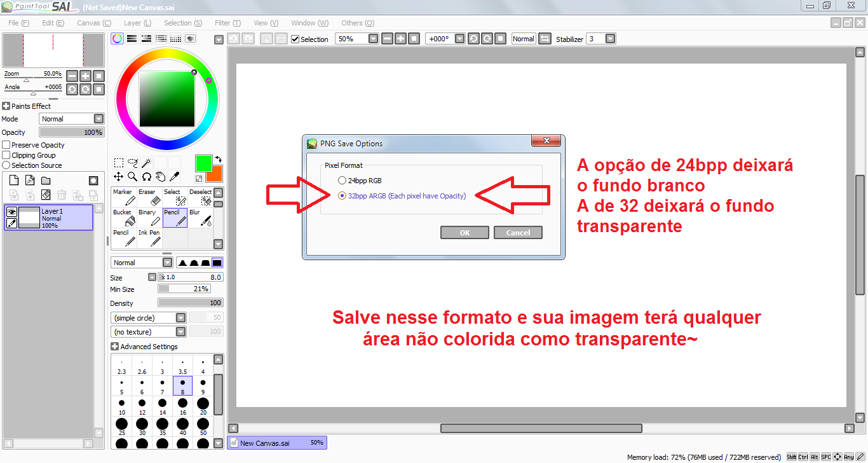This screenshot has height=463, width=868.
Task: Choose the Eraser tool
Action: (x=149, y=197)
